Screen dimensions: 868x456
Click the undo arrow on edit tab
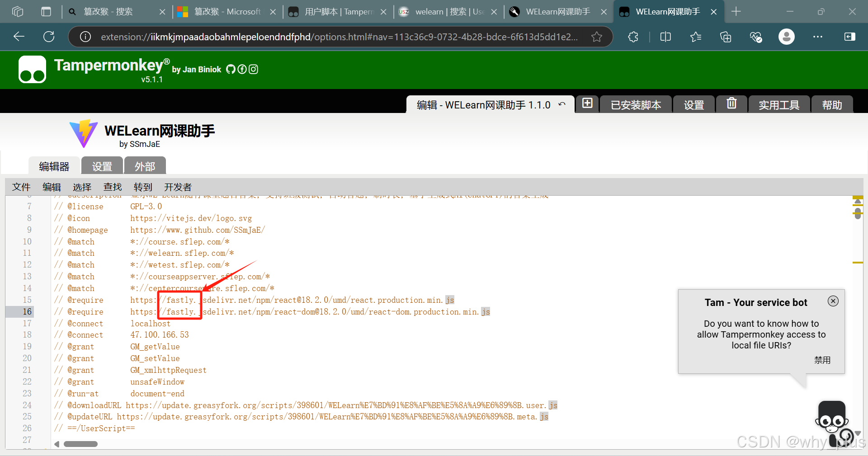coord(562,104)
